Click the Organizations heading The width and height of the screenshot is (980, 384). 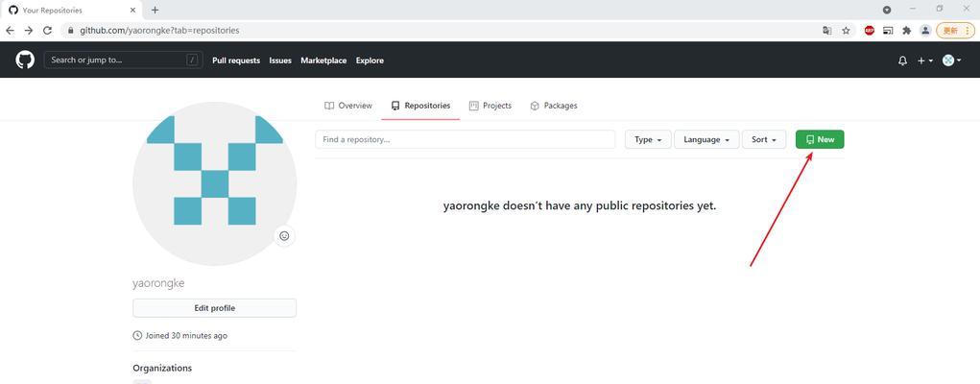[x=162, y=368]
